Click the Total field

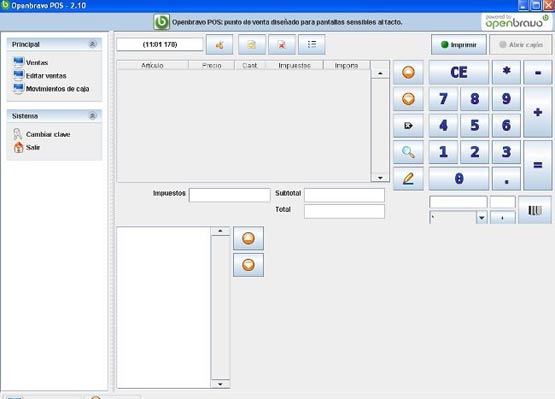[x=344, y=211]
